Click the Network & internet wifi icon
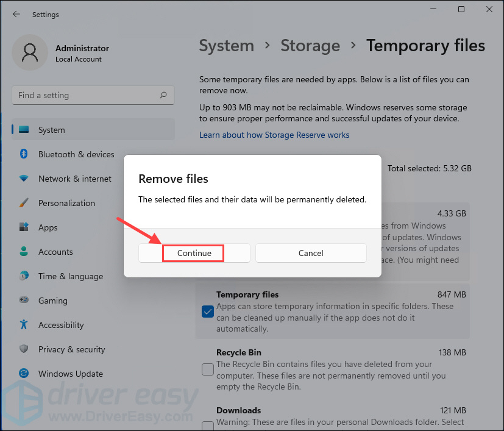504x431 pixels. tap(24, 178)
